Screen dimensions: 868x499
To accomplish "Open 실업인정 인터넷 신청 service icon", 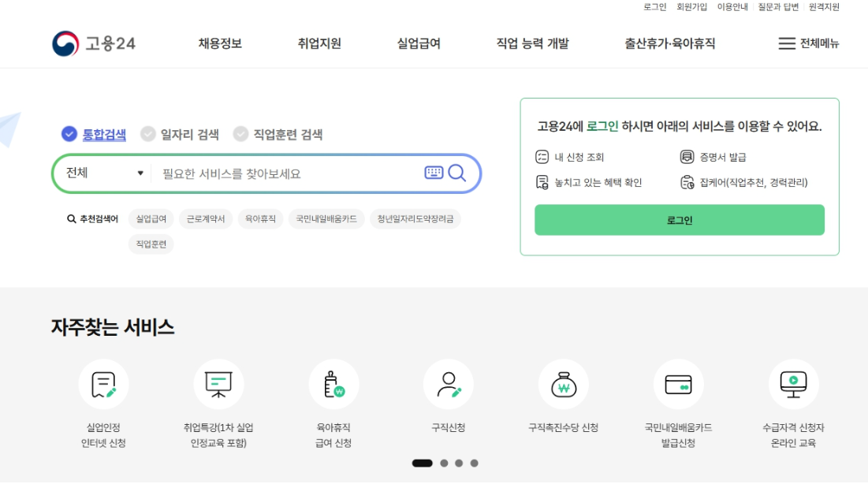I will (x=103, y=385).
